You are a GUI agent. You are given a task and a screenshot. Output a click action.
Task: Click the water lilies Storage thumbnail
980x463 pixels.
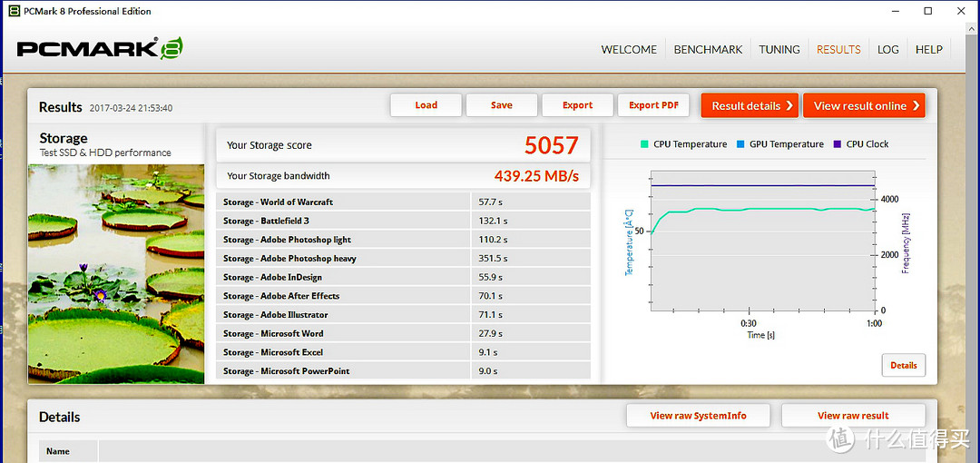[x=116, y=274]
